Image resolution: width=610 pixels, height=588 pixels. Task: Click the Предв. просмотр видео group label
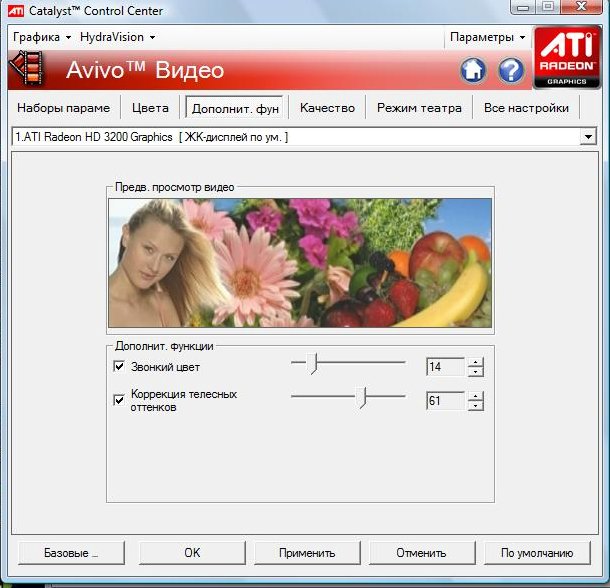175,187
